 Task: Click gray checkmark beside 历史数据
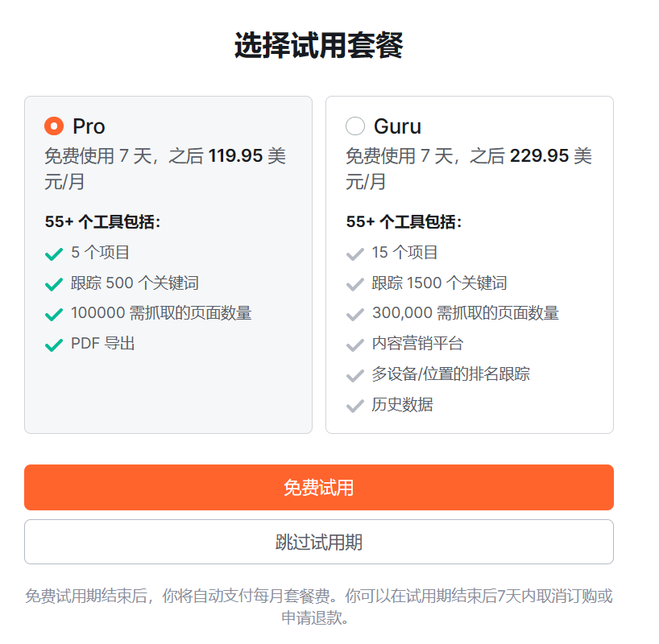pyautogui.click(x=355, y=407)
